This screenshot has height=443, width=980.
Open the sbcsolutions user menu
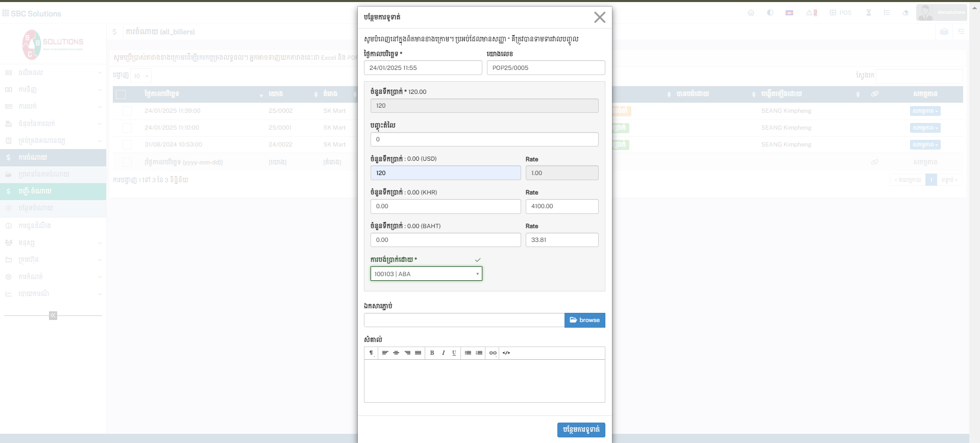click(x=941, y=13)
